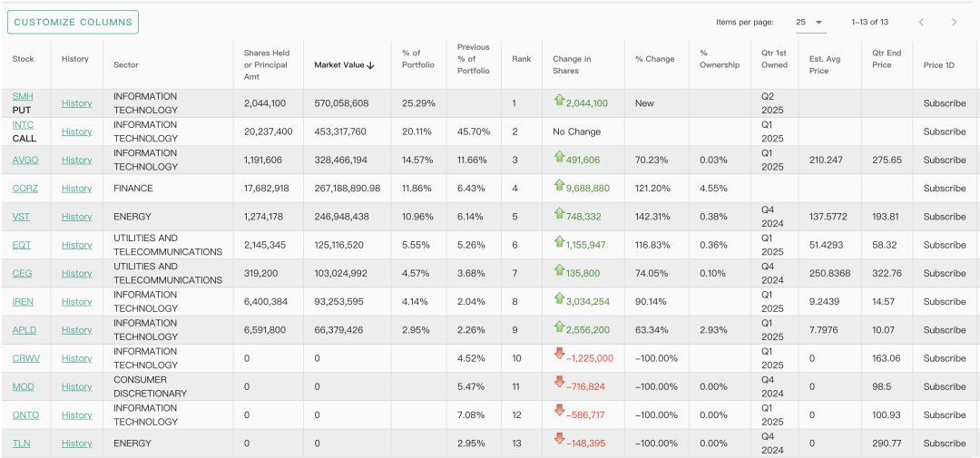Click Subscribe in the ONTO row

point(945,415)
